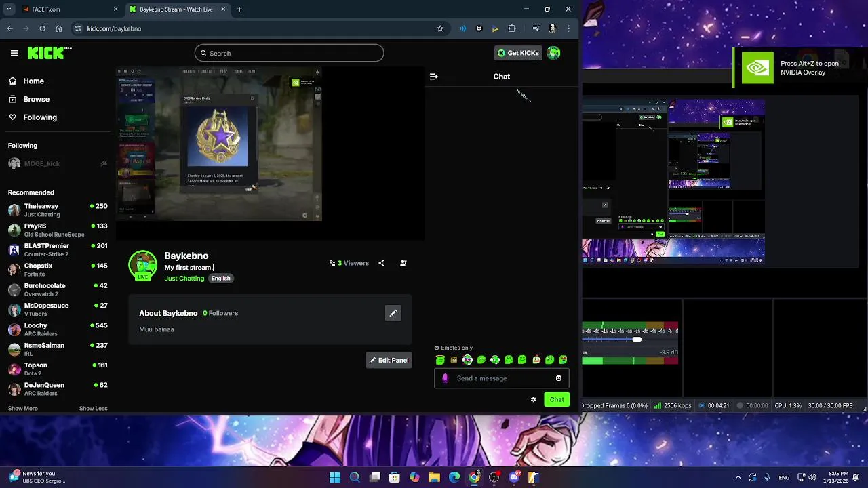This screenshot has height=488, width=868.
Task: Select the first green emote in chat
Action: coord(440,360)
